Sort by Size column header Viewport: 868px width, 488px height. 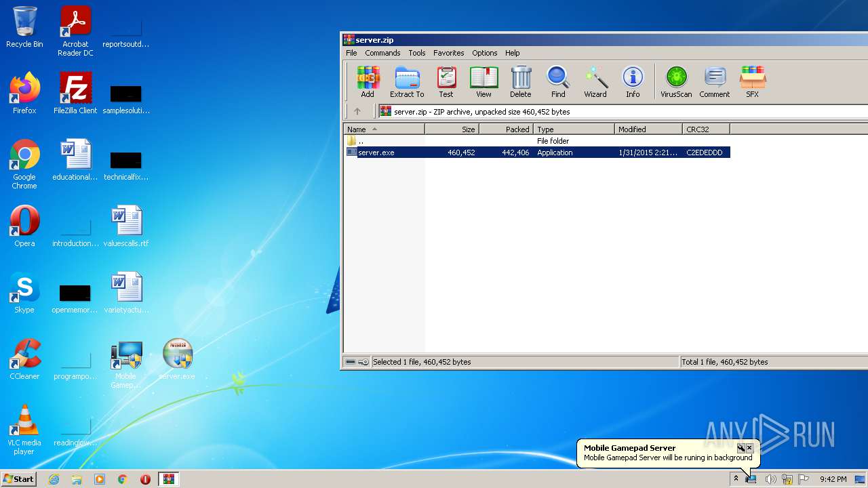coord(452,129)
